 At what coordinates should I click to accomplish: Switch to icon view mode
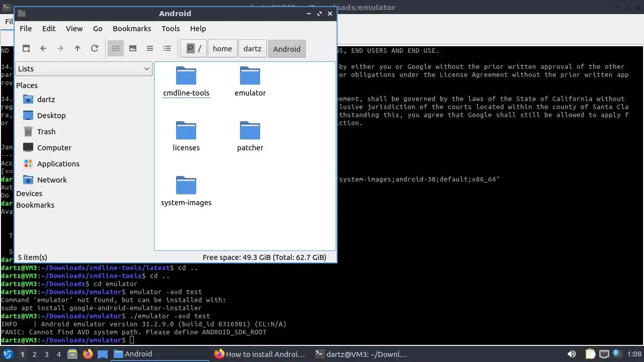click(116, 49)
